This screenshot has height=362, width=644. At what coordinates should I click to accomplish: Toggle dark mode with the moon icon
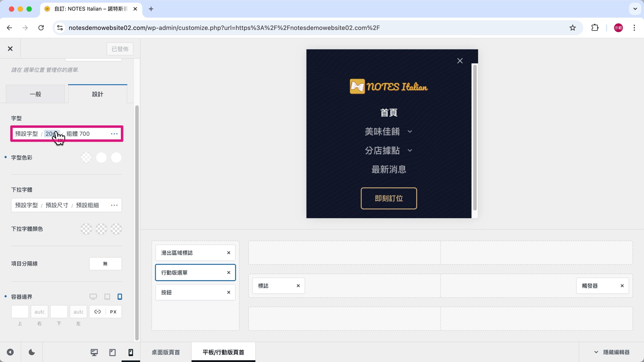[x=32, y=352]
